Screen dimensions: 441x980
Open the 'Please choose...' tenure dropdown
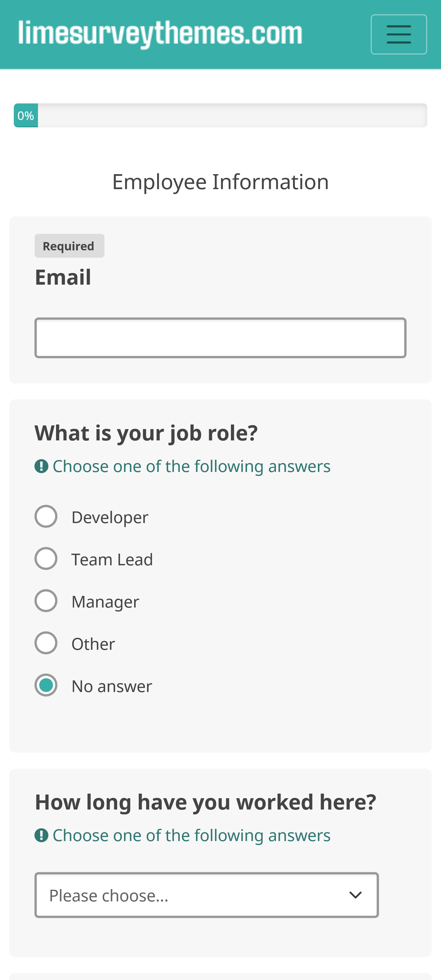coord(206,895)
